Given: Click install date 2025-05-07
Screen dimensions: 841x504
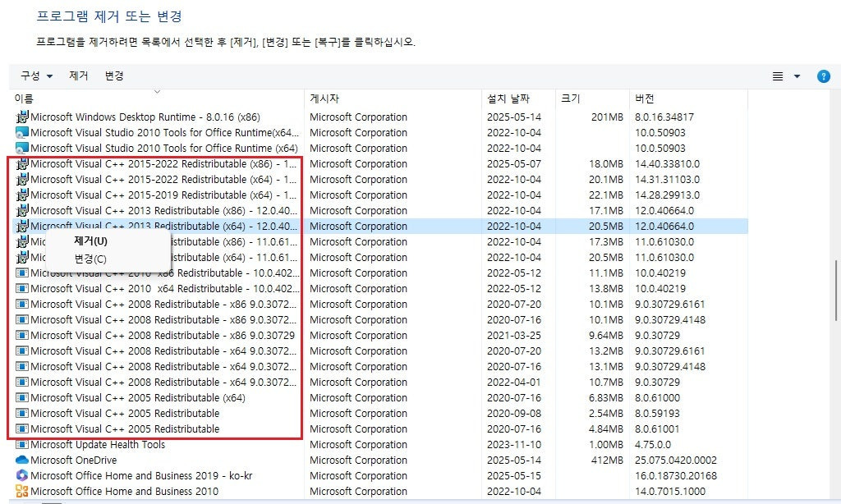Looking at the screenshot, I should pyautogui.click(x=514, y=163).
